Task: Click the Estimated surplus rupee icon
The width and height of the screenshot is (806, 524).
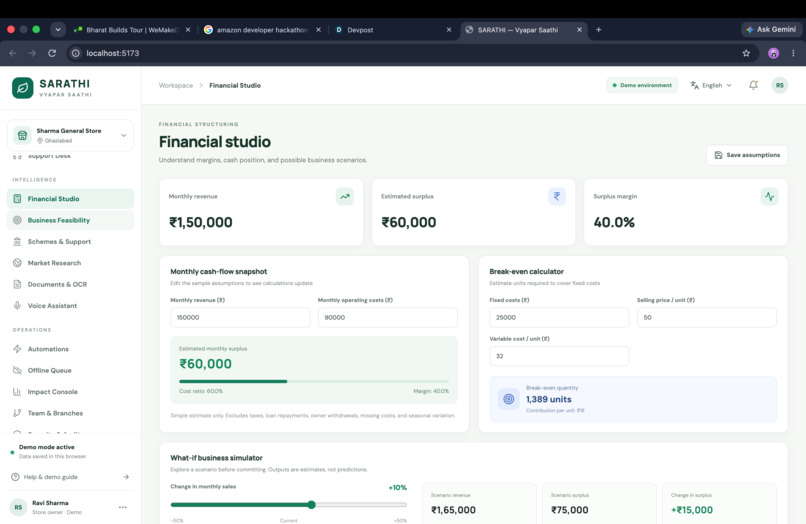Action: click(x=557, y=196)
